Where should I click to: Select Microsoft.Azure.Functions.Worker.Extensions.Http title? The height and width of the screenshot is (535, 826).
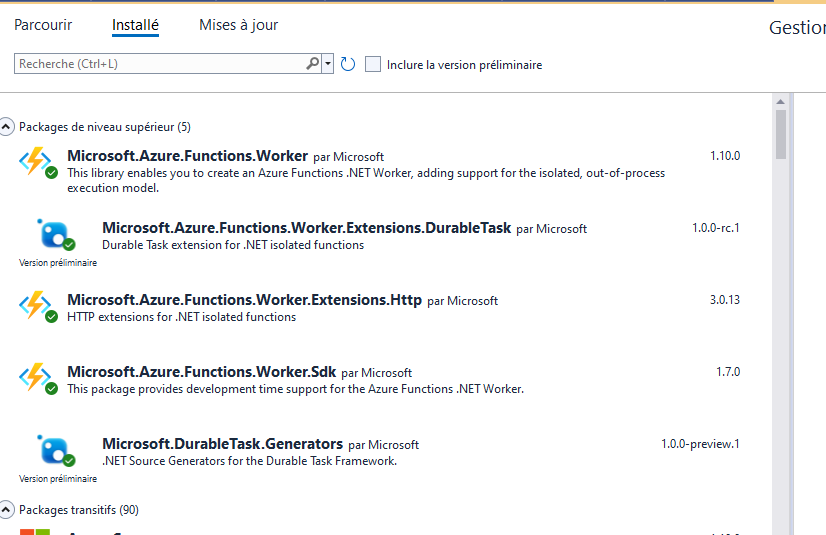point(244,300)
